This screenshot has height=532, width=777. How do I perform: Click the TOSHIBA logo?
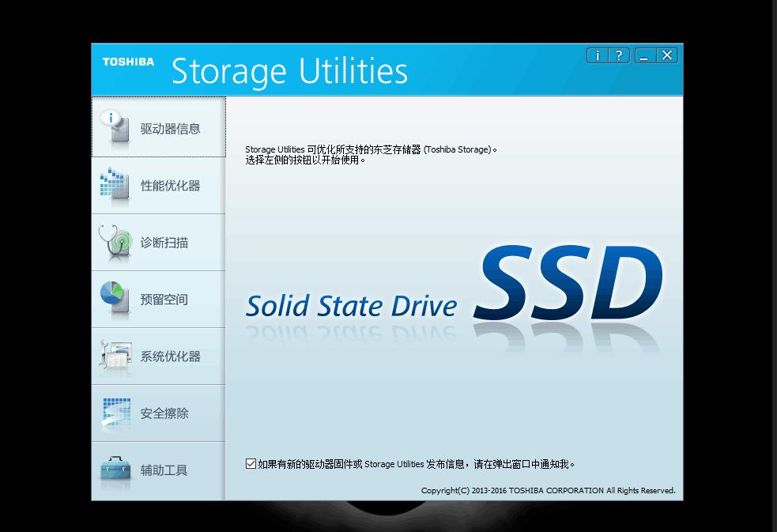pos(128,62)
